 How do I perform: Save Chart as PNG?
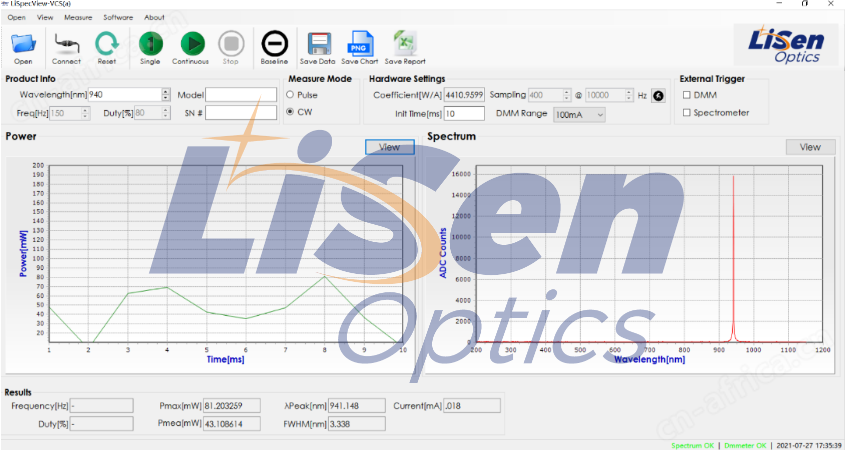tap(360, 44)
